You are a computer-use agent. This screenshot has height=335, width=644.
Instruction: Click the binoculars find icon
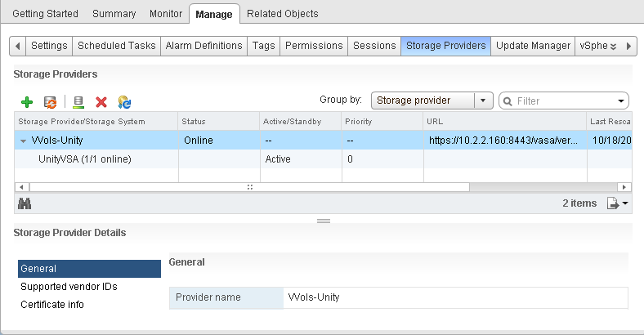(x=25, y=203)
